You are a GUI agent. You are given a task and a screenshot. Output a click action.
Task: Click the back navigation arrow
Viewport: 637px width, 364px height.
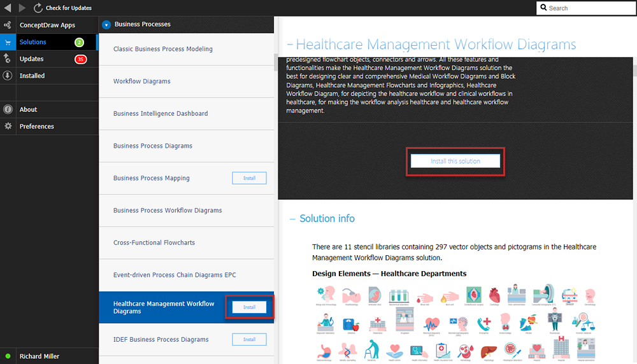point(7,8)
